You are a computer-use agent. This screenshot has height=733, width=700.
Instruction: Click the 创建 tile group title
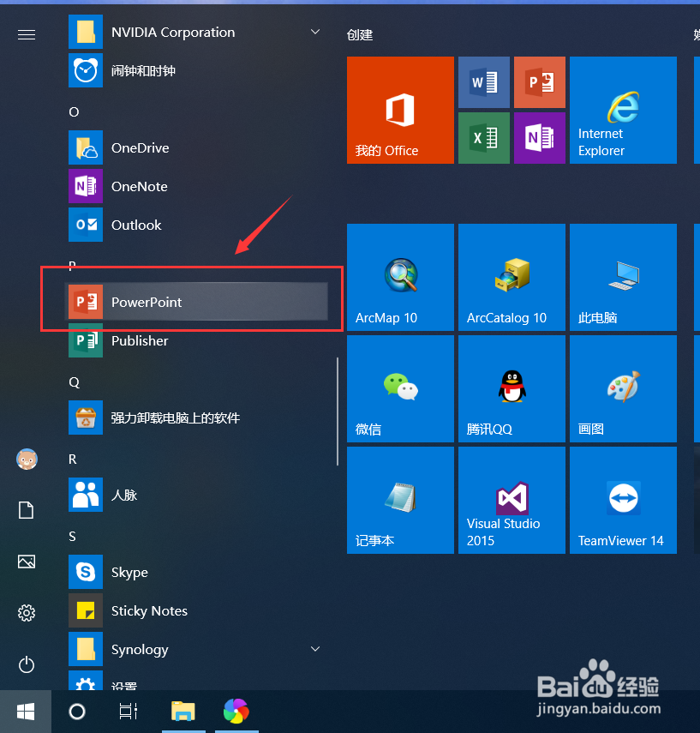pos(360,34)
